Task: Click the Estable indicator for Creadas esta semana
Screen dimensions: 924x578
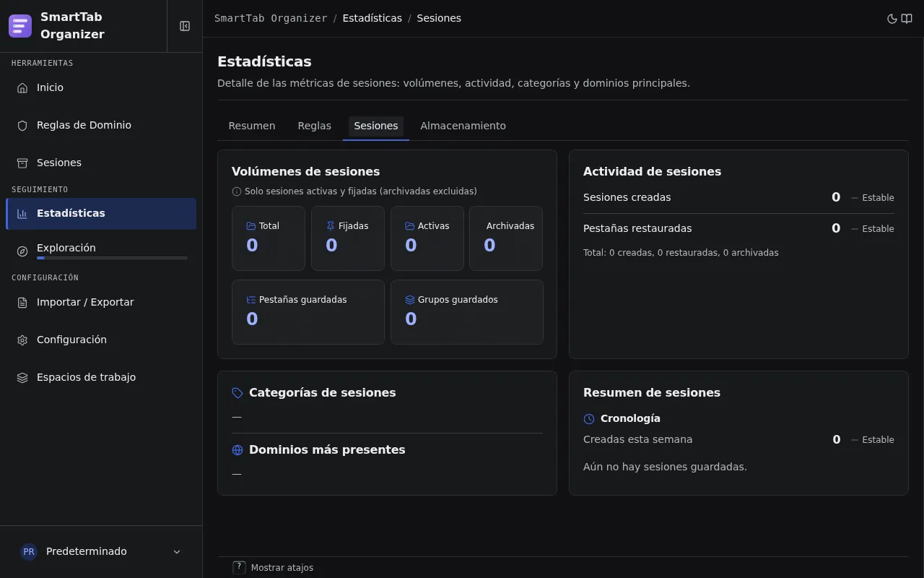Action: [x=873, y=440]
